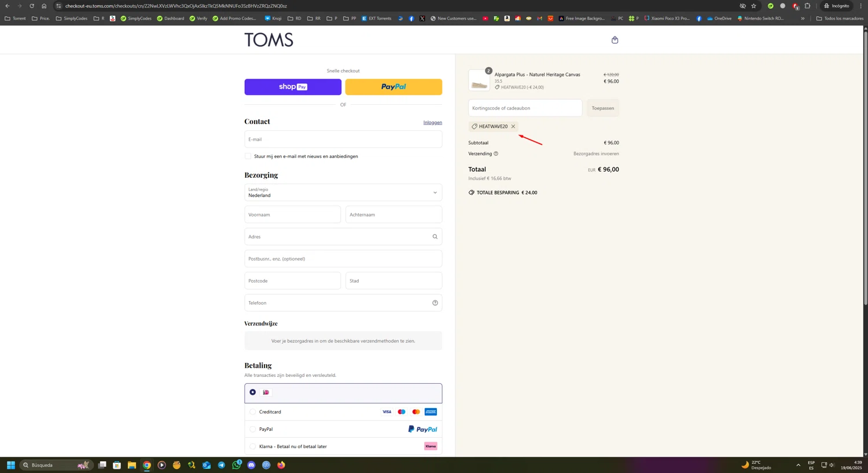
Task: Click the Xiaomi Poco X3 Pro bookmark
Action: coord(667,19)
